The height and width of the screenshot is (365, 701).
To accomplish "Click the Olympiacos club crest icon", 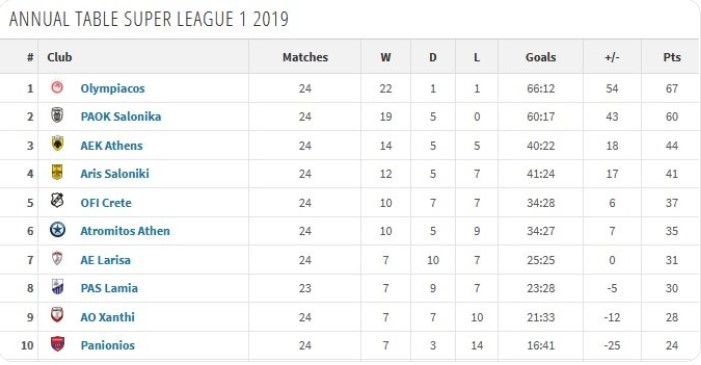I will (57, 87).
